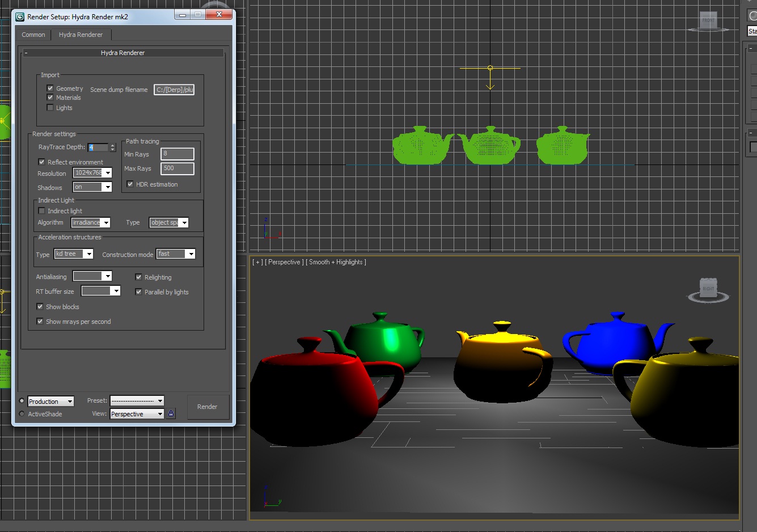Select the blue teapot in the Perspective view
This screenshot has height=532, width=757.
612,340
